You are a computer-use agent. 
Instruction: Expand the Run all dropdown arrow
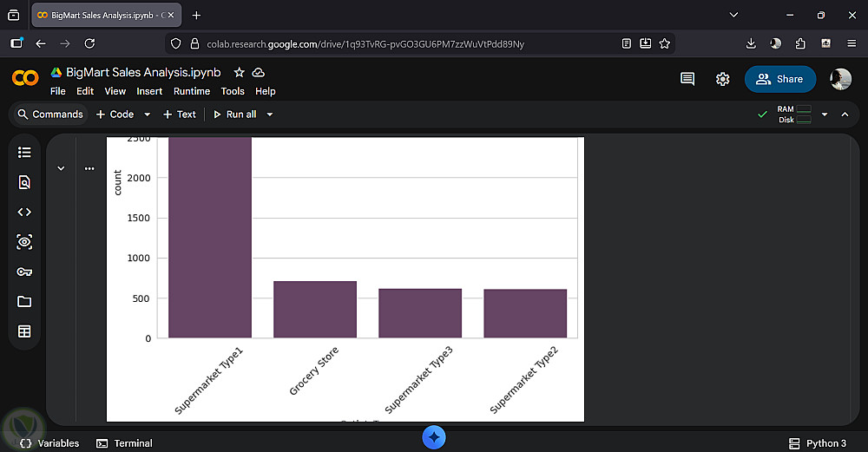[270, 115]
